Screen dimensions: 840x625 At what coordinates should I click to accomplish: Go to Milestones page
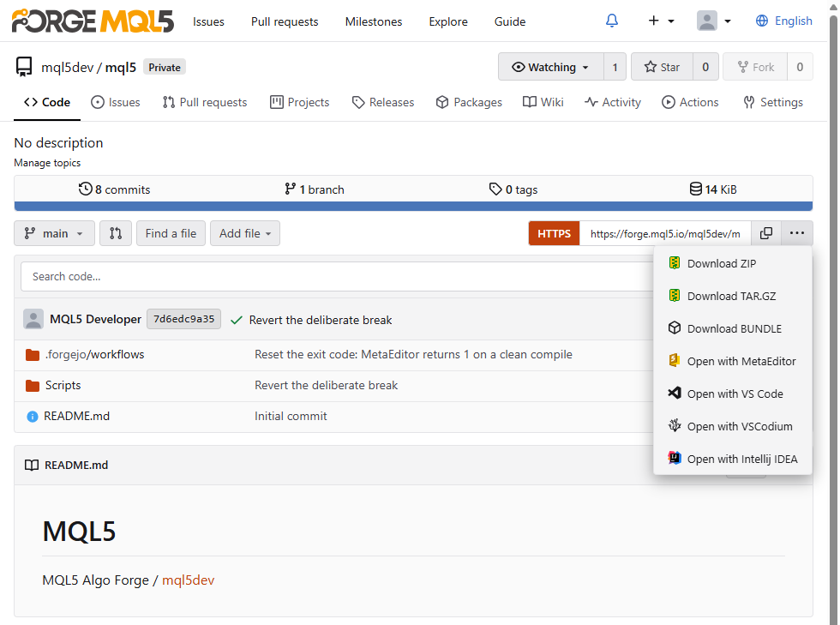374,21
